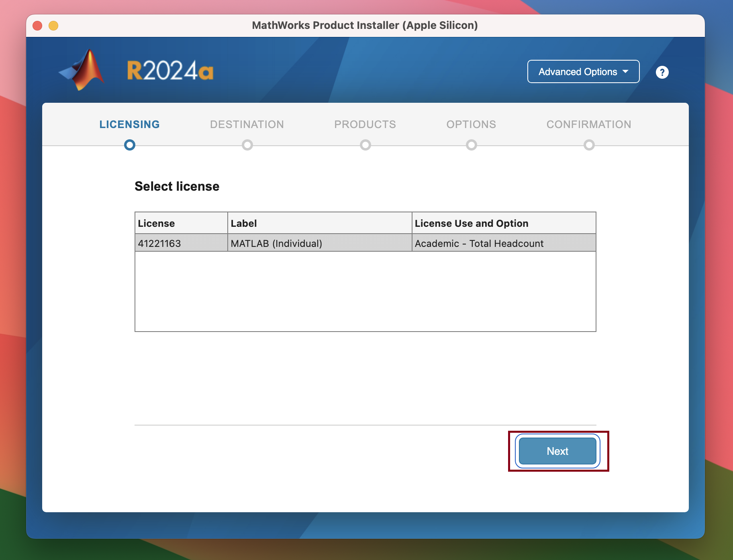Screen dimensions: 733x560
Task: Click the R2024a release logo
Action: point(170,71)
